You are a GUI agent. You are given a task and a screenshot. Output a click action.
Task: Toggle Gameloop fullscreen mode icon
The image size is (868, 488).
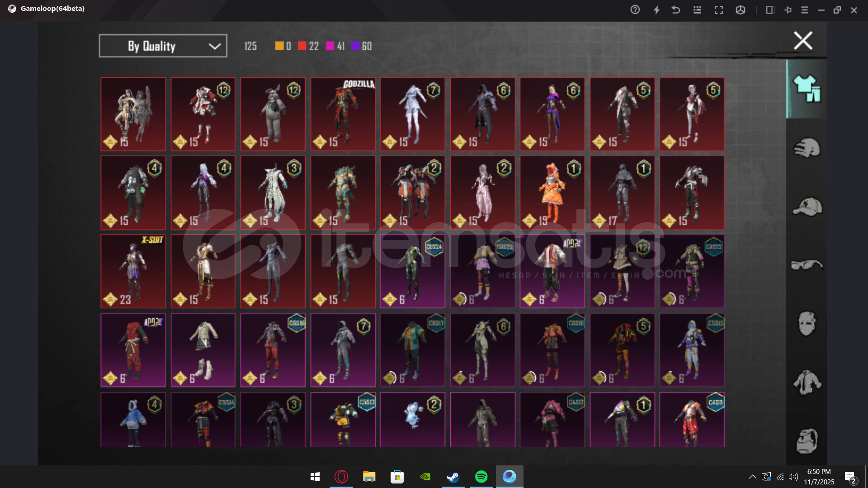click(x=718, y=9)
